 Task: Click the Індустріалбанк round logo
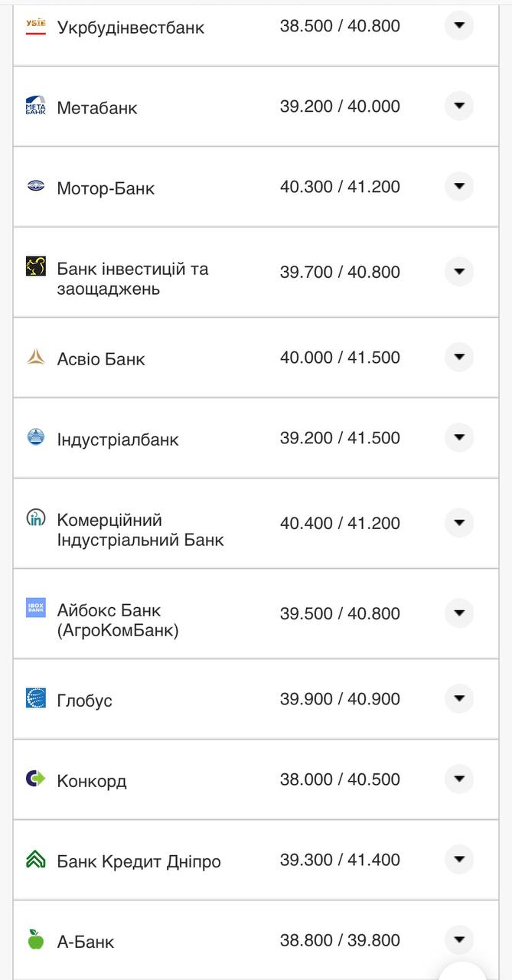(x=36, y=437)
